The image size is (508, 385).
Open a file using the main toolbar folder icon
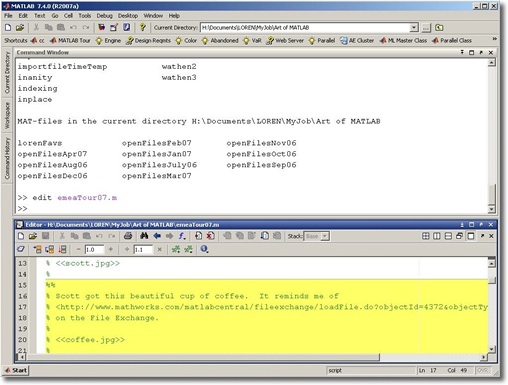(20, 28)
